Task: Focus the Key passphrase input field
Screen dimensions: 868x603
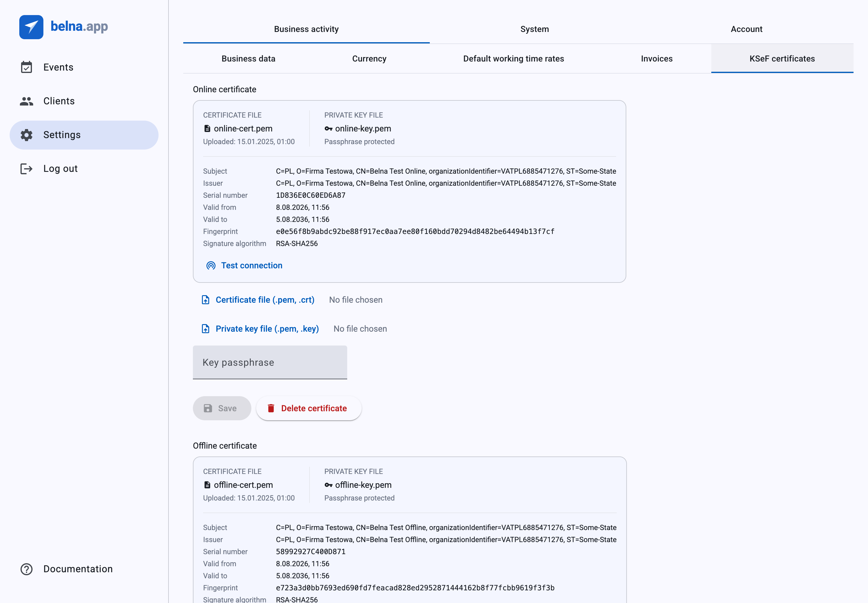Action: 270,362
